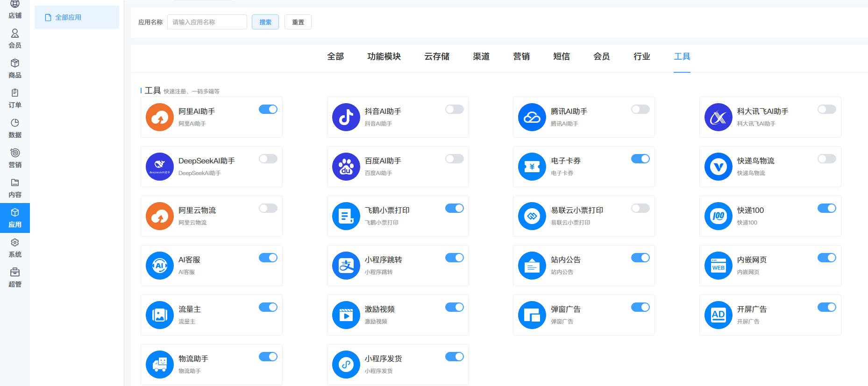868x386 pixels.
Task: Click the 电子卡券 coupon icon
Action: [x=532, y=167]
